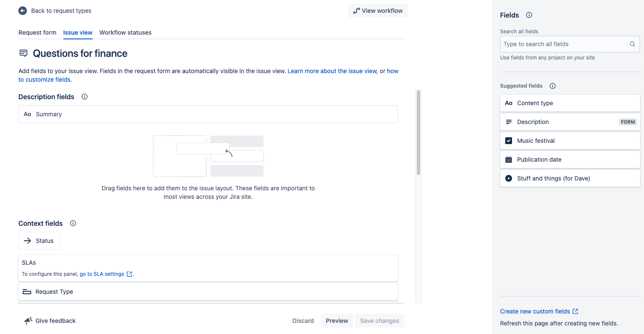Open the View workflow button
This screenshot has width=644, height=334.
378,11
